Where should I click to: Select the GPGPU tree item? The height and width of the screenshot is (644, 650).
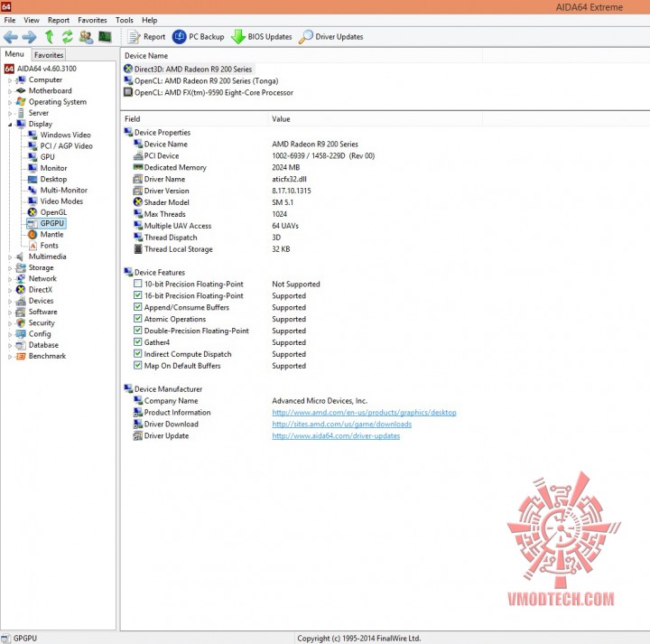pyautogui.click(x=51, y=223)
